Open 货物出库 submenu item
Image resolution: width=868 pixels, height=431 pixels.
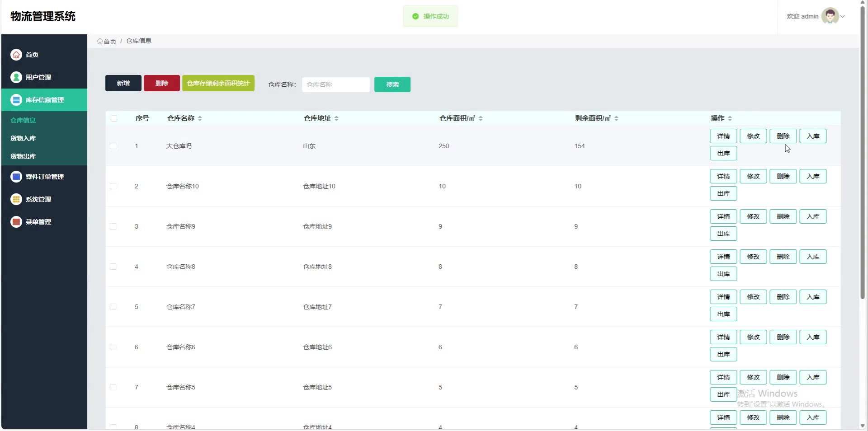(x=23, y=156)
